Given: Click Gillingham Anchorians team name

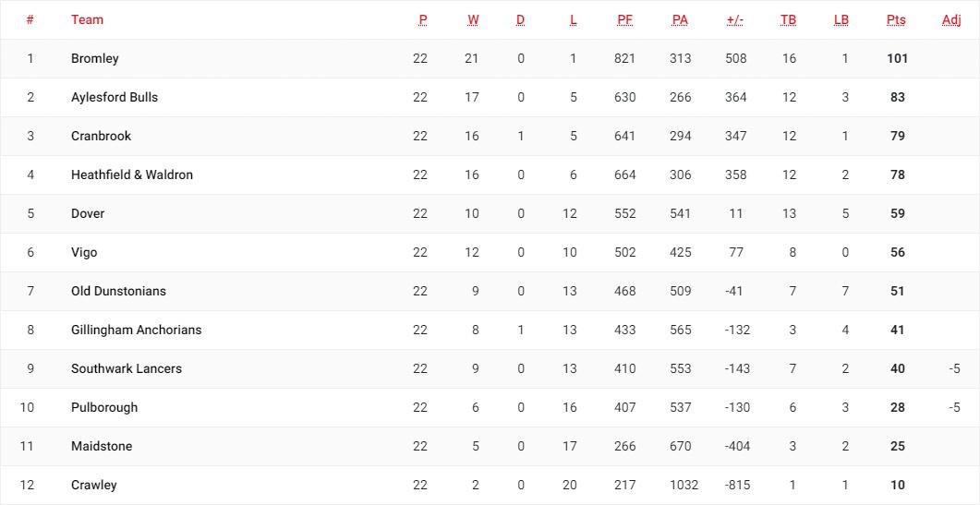Looking at the screenshot, I should click(x=137, y=330).
